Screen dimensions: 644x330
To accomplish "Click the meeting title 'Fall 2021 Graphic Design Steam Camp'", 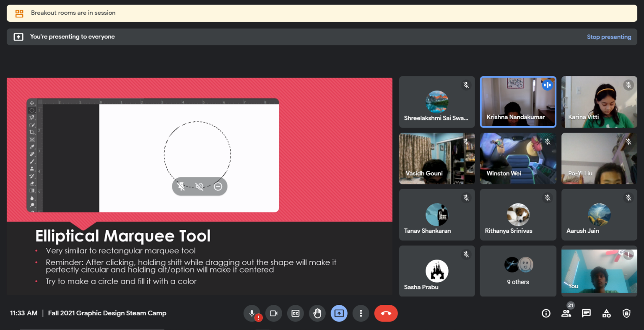I will click(x=107, y=313).
